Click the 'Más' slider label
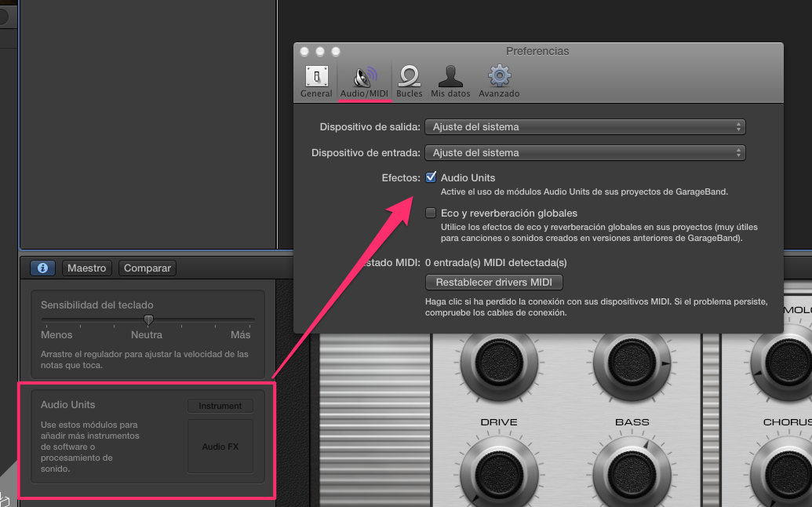Image resolution: width=812 pixels, height=507 pixels. pyautogui.click(x=240, y=334)
